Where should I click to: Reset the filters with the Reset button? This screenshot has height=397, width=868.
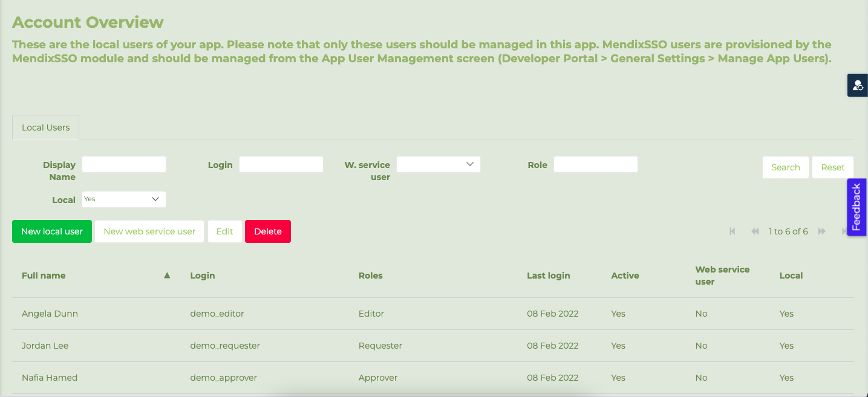point(833,167)
